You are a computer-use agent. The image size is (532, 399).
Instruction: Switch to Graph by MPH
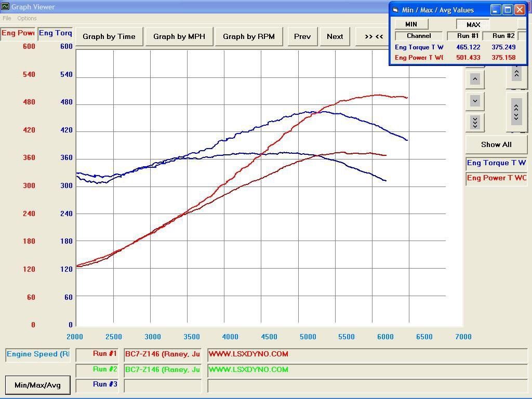(x=179, y=36)
